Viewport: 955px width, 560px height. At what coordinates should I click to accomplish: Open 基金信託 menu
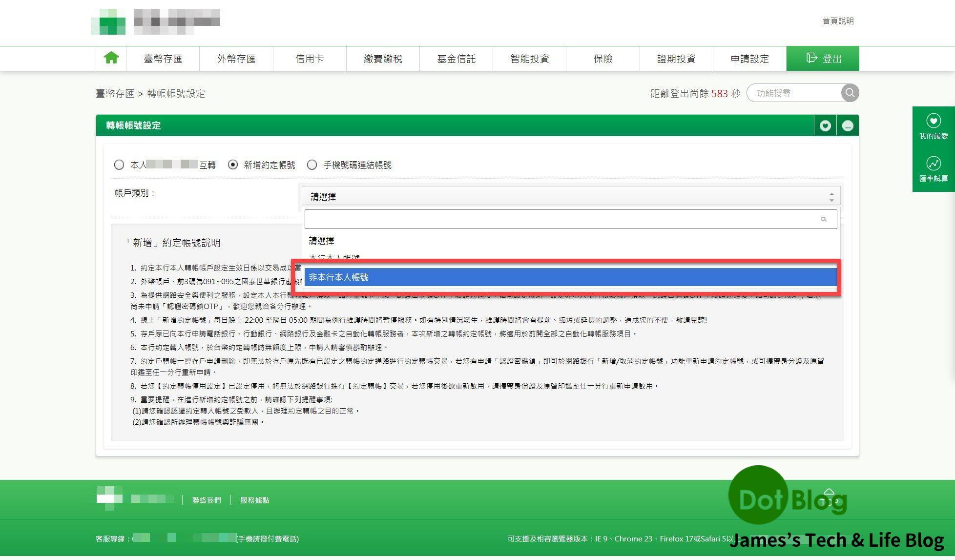point(456,59)
